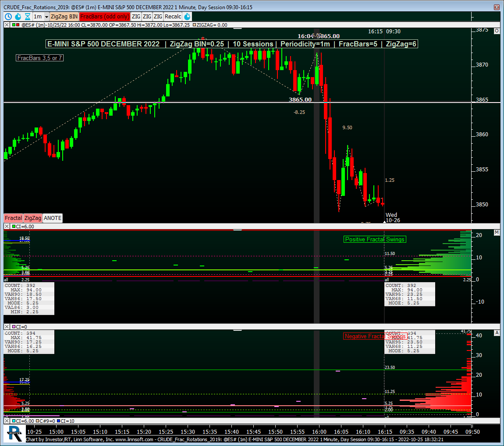
Task: Close the bottom CI=6.00 C#9=0 pane
Action: coord(7,421)
